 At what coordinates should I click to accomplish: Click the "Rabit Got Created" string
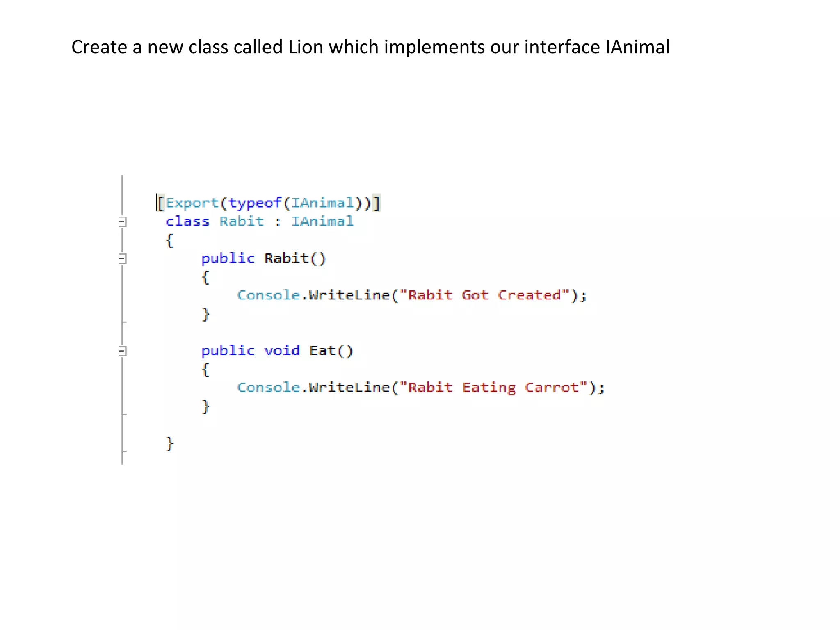point(484,295)
